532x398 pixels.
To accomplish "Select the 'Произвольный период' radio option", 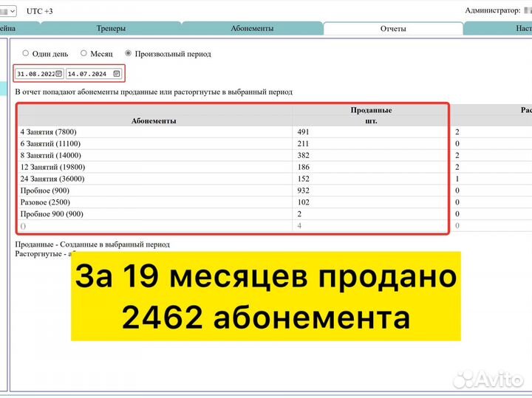I will tap(129, 53).
